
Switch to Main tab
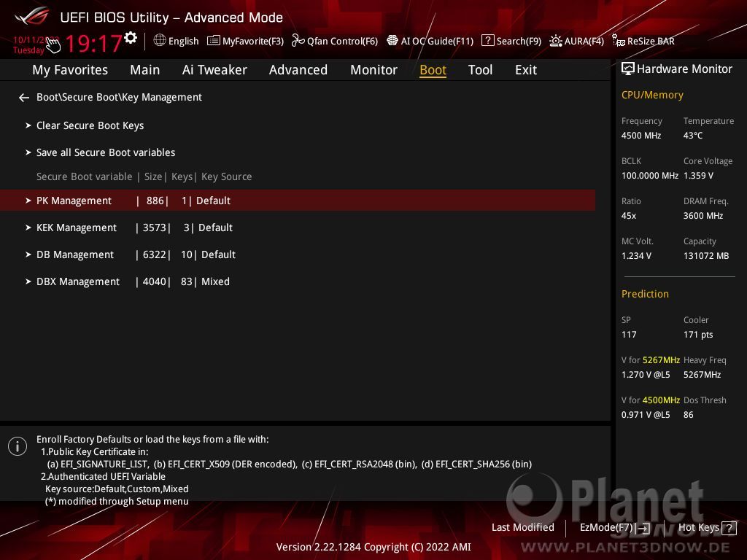tap(145, 70)
